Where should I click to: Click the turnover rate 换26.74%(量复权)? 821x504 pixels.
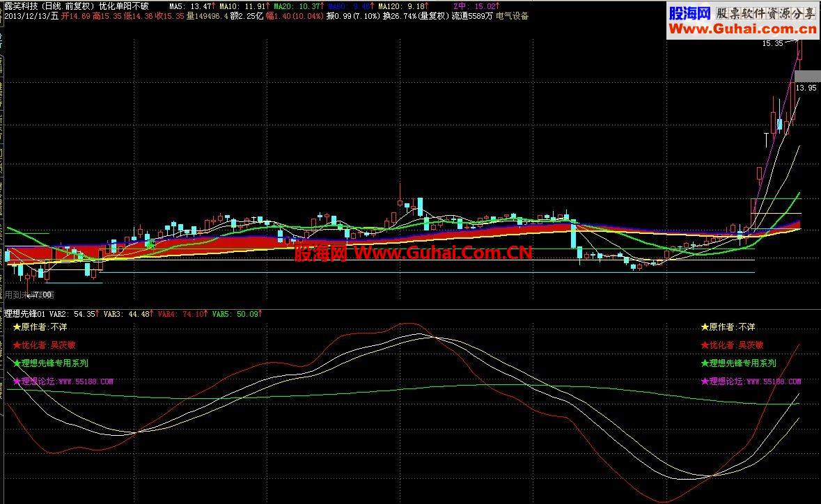coord(416,16)
